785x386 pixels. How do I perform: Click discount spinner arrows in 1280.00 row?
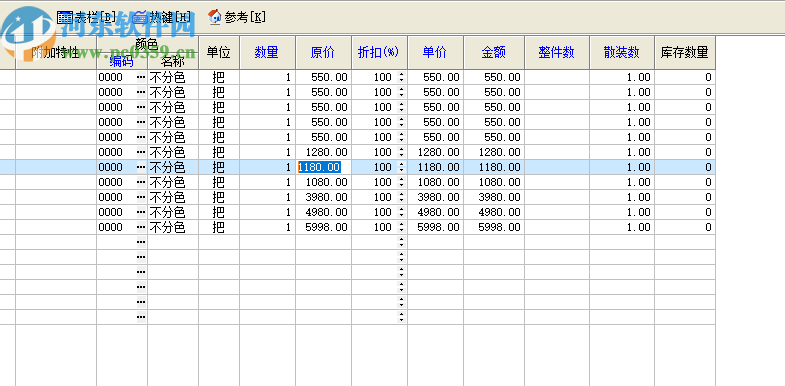point(401,152)
